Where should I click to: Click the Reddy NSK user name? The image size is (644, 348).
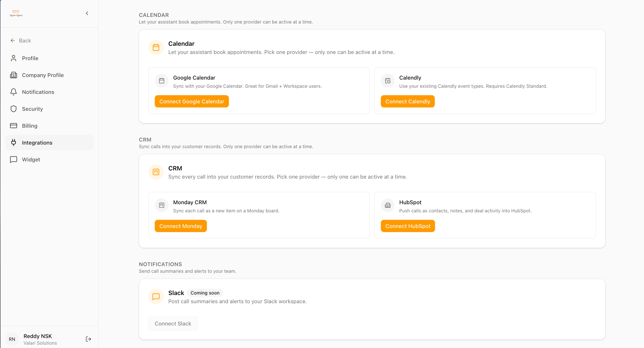(38, 336)
